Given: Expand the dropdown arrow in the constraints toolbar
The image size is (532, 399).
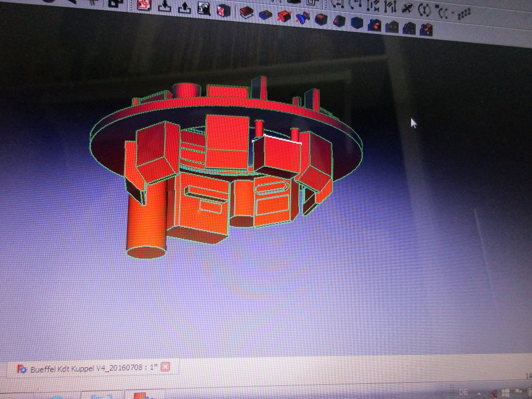Looking at the screenshot, I should 453,12.
